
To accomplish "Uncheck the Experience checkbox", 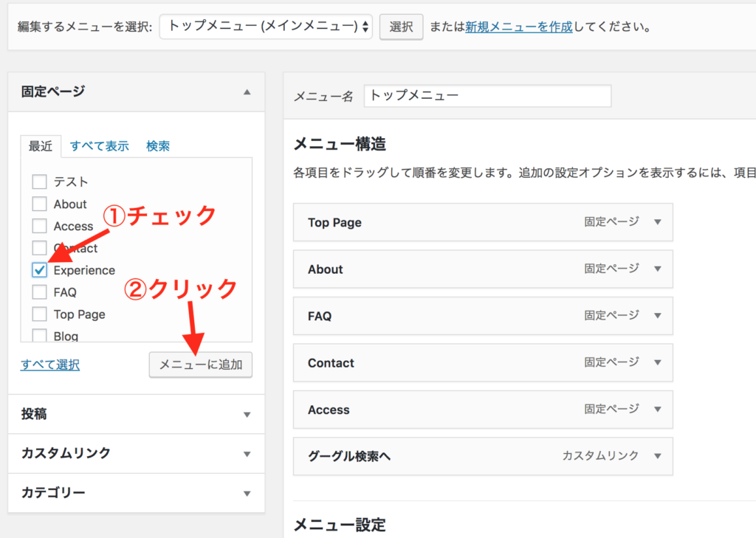I will pos(40,270).
